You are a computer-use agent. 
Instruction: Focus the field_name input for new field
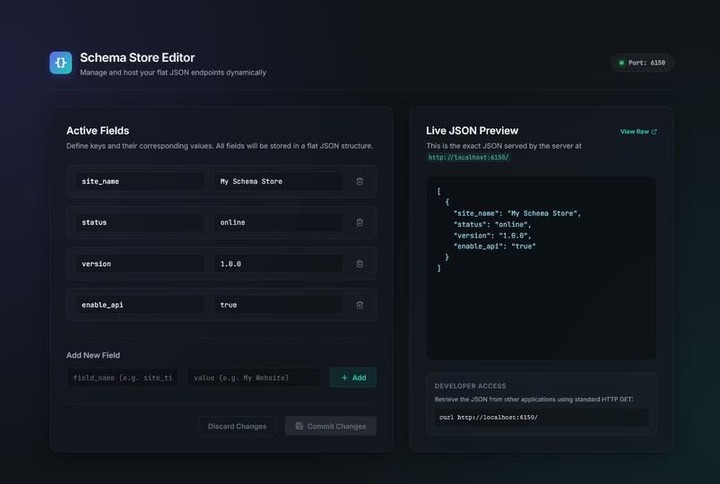point(122,377)
